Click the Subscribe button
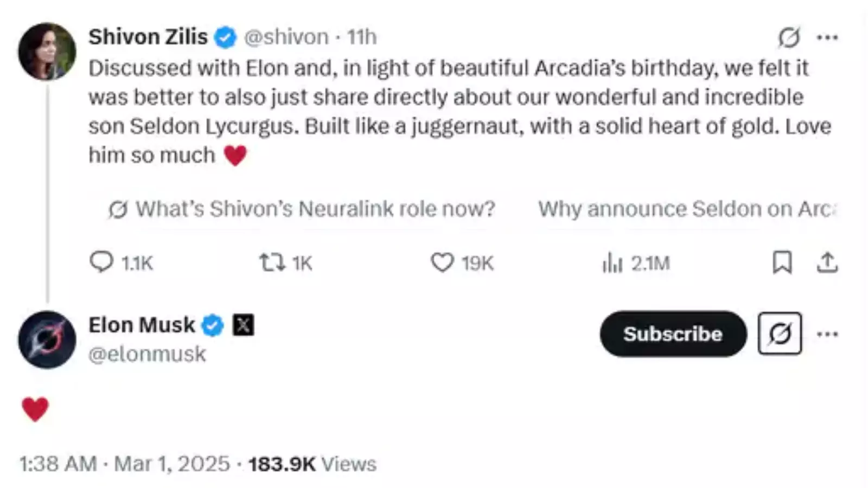 673,334
